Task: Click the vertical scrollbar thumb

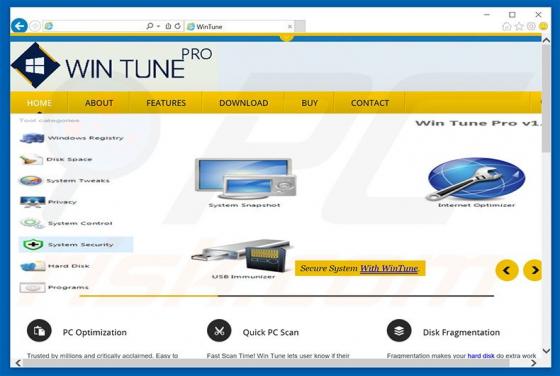Action: tap(546, 99)
